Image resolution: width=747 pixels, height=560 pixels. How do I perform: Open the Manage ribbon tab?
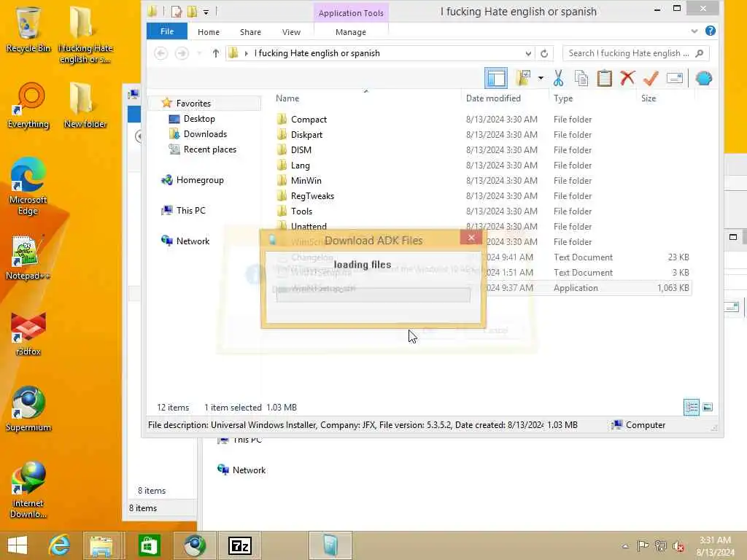pos(351,32)
